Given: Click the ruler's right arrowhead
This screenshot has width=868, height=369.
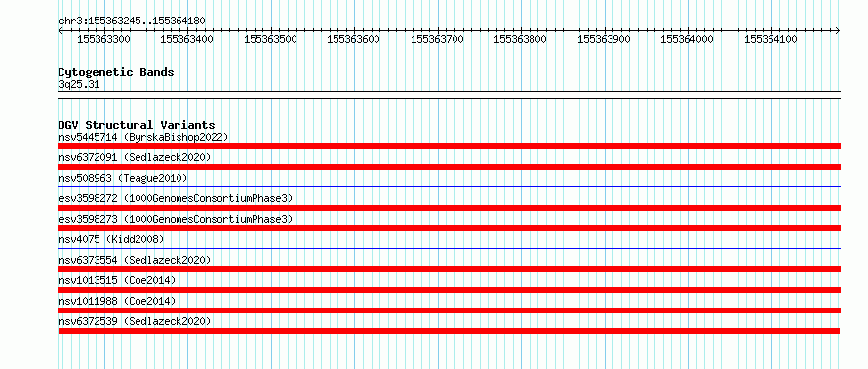Looking at the screenshot, I should click(838, 30).
